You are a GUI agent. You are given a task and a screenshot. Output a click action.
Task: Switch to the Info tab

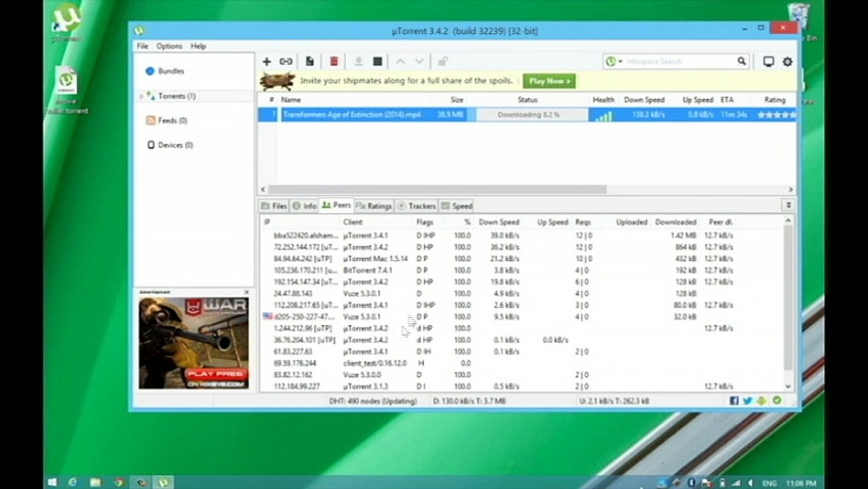click(x=305, y=206)
